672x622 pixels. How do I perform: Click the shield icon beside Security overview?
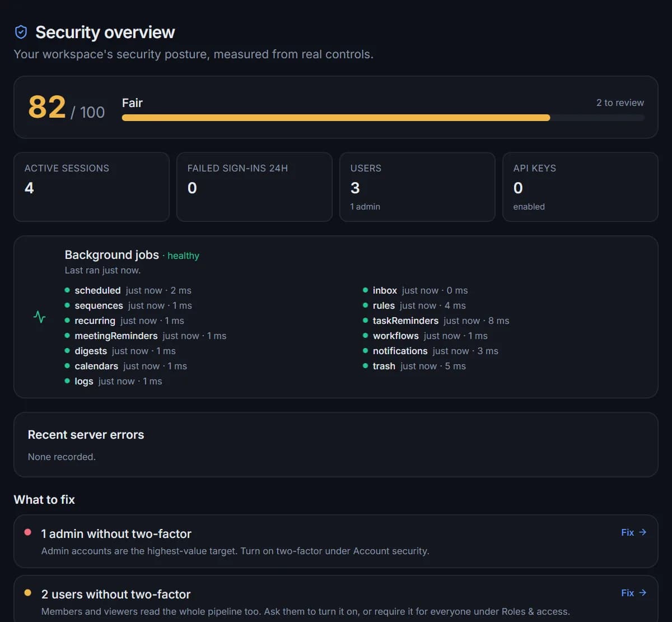pos(21,32)
